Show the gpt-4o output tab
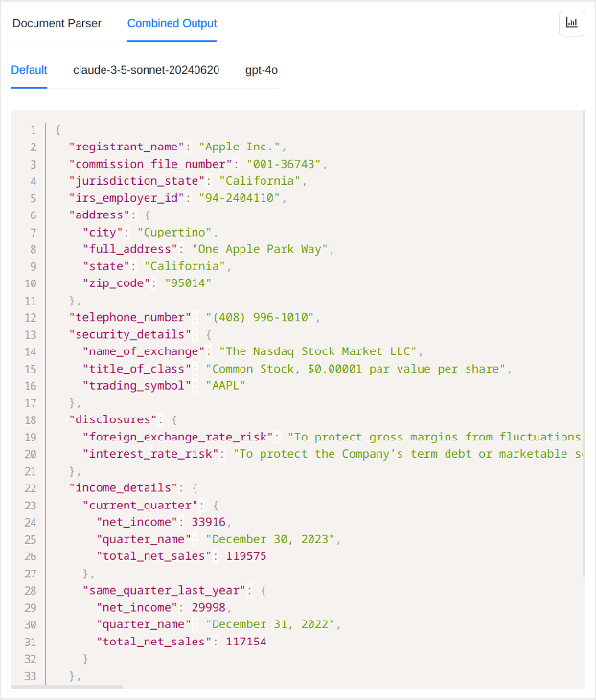596x700 pixels. (x=262, y=70)
